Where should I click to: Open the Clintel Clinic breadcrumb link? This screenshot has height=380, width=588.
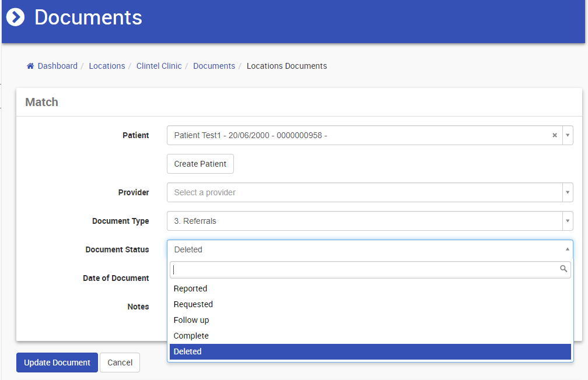click(x=159, y=66)
